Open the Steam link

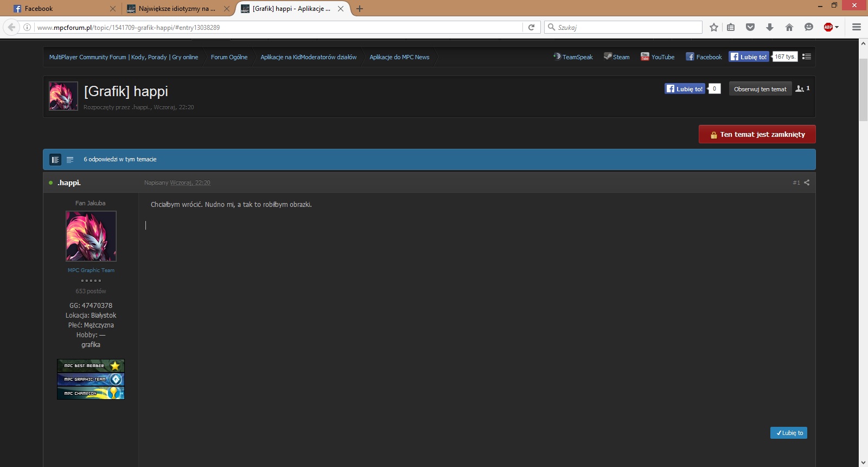617,56
